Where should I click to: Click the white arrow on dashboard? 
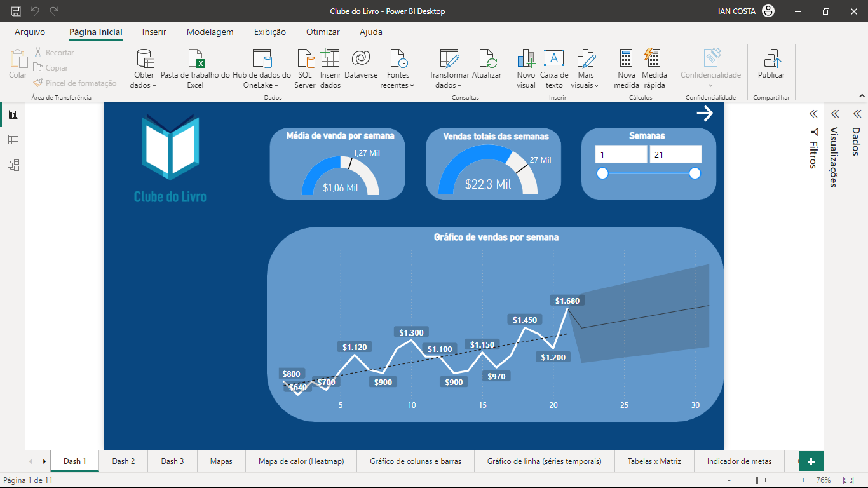pos(705,114)
